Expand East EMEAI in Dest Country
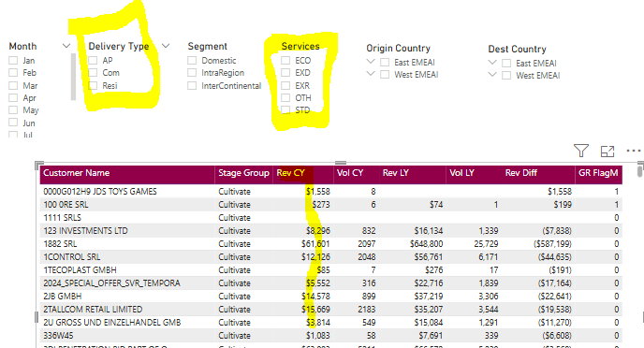644x348 pixels. (x=492, y=63)
